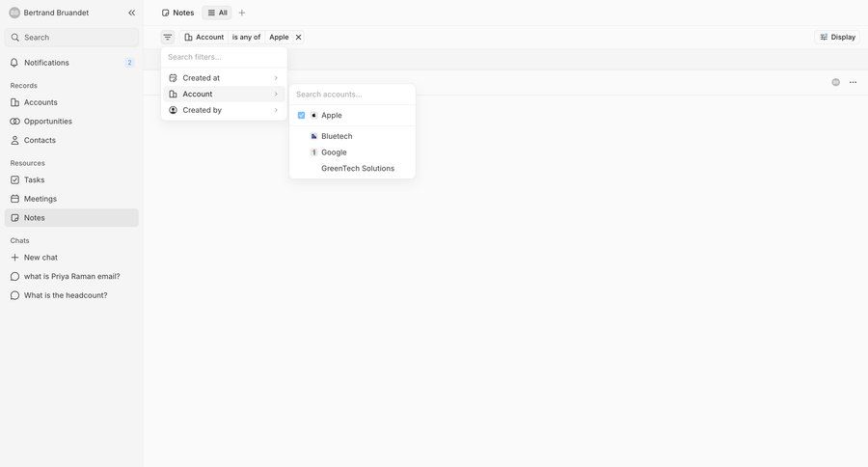Viewport: 868px width, 467px height.
Task: Click the Meetings calendar icon
Action: coord(14,199)
